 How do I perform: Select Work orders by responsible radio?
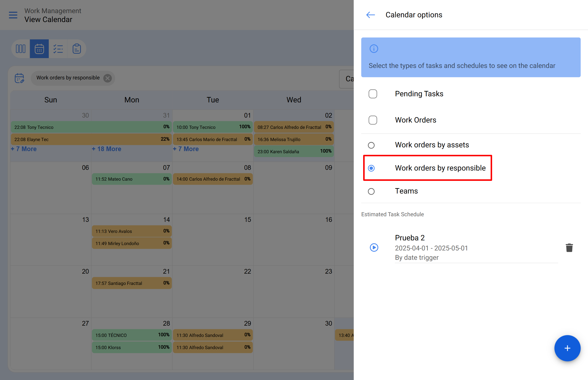point(371,168)
